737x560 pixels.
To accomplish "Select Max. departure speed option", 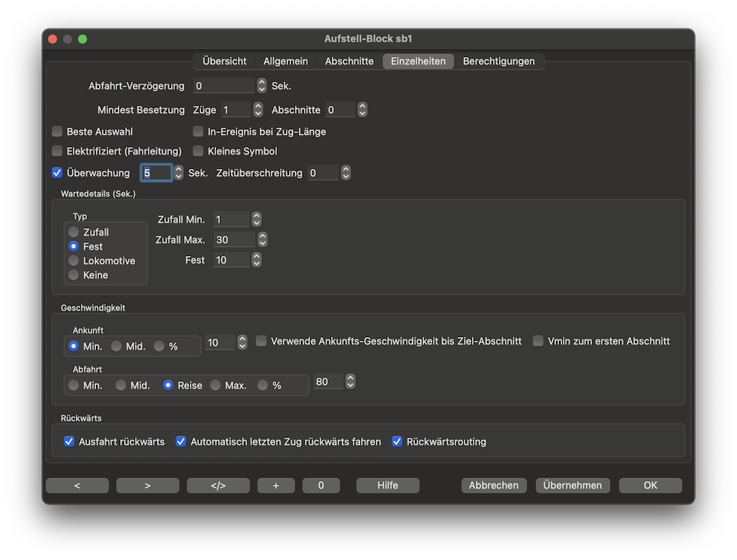I will (x=215, y=386).
